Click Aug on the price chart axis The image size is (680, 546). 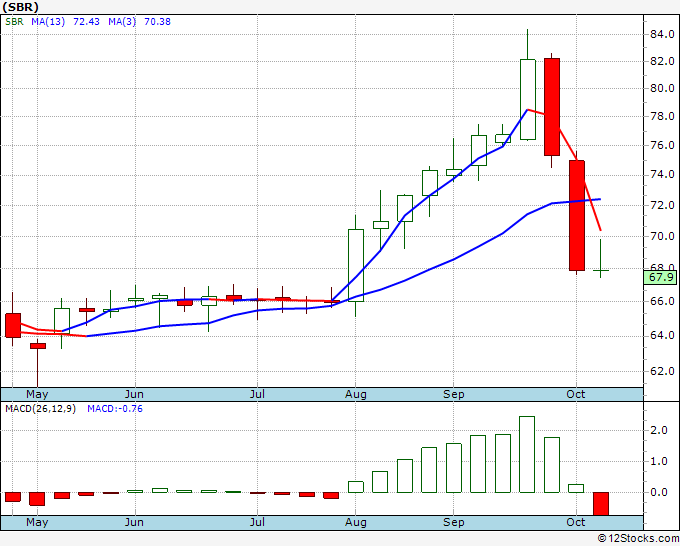point(356,394)
